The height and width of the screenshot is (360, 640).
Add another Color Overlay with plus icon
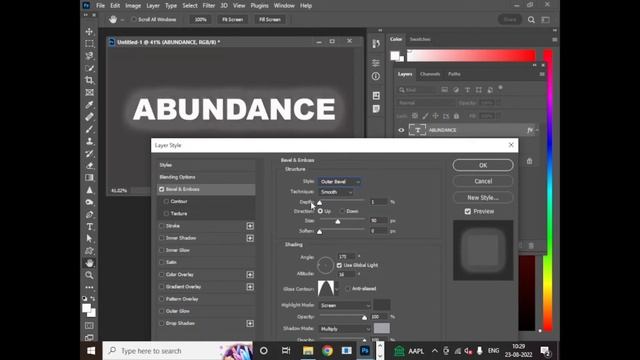(x=250, y=275)
